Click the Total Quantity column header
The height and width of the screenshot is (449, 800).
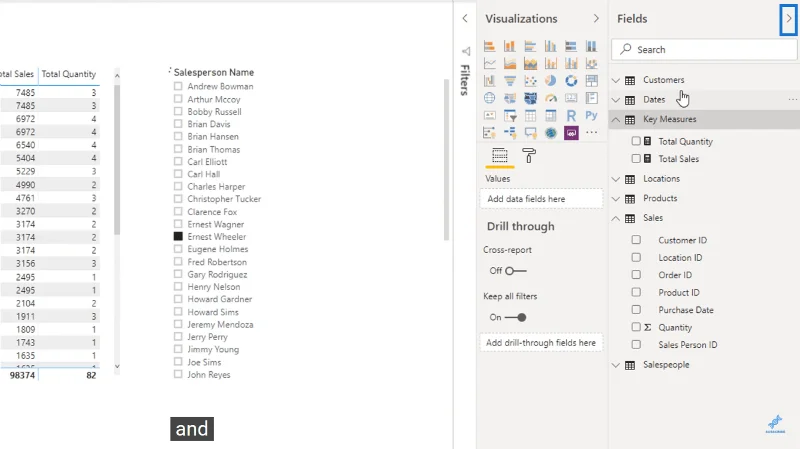[x=68, y=74]
